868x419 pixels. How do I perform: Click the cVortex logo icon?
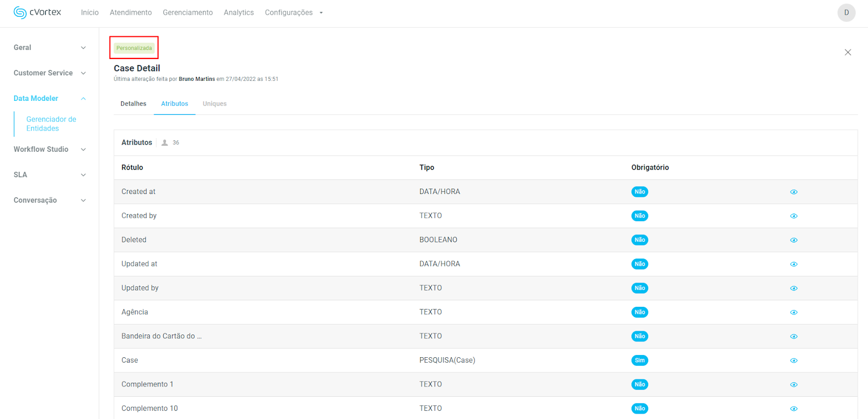click(20, 12)
